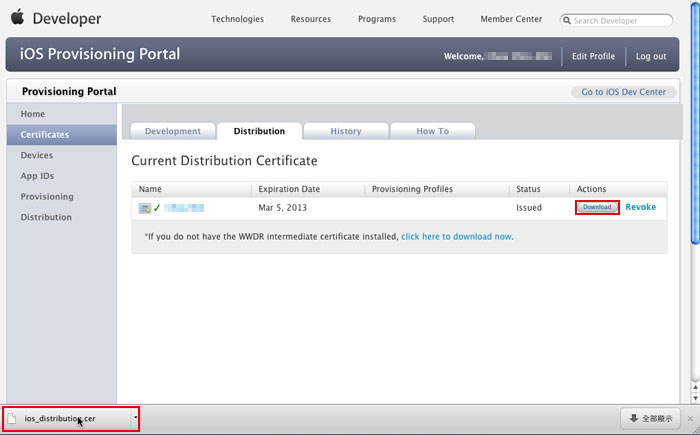Revoke the distribution certificate

coord(641,207)
